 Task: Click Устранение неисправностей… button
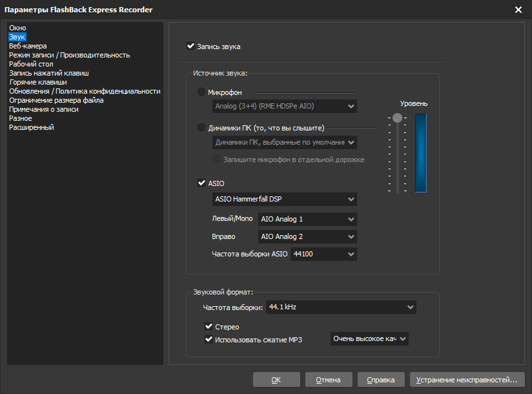pyautogui.click(x=467, y=380)
